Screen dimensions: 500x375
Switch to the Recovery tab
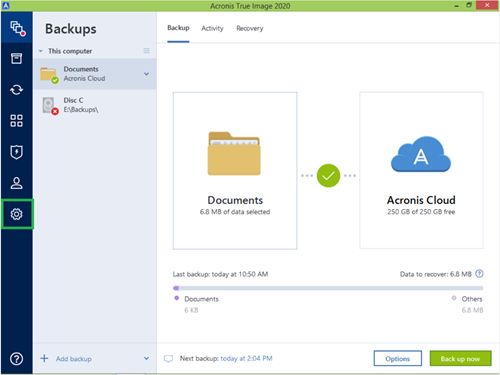point(250,28)
